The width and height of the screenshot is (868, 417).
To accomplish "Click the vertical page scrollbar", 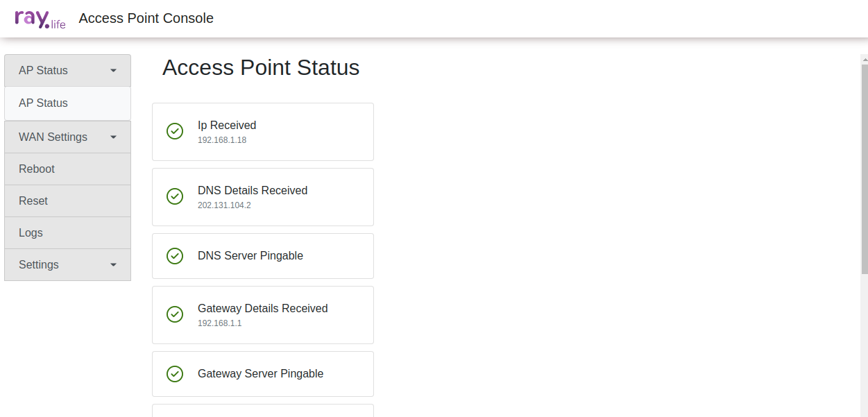I will [x=865, y=169].
